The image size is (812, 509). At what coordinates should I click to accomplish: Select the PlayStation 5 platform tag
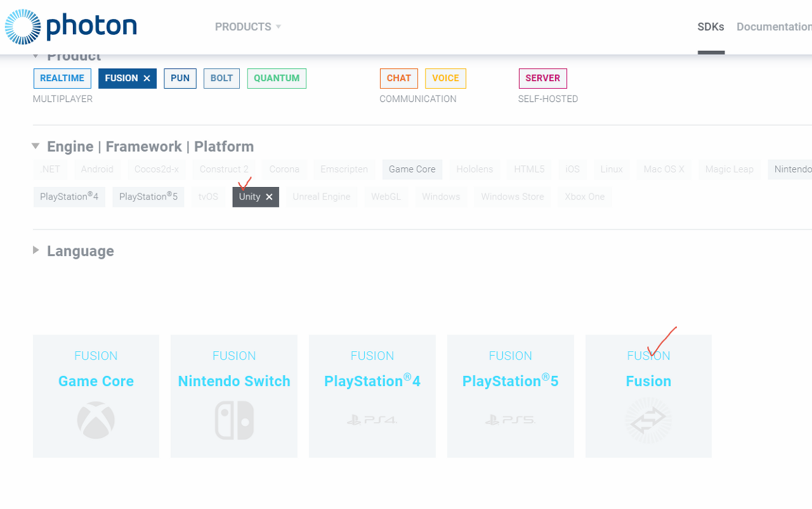coord(148,197)
